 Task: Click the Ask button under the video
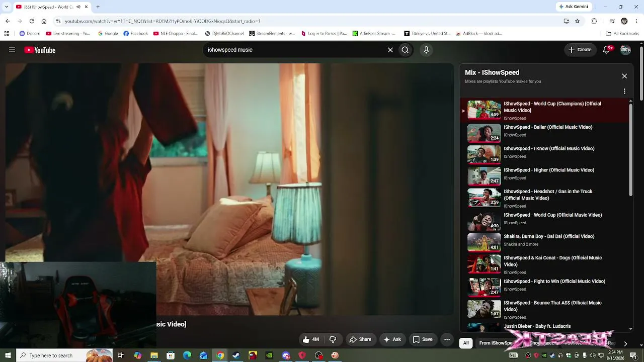392,339
